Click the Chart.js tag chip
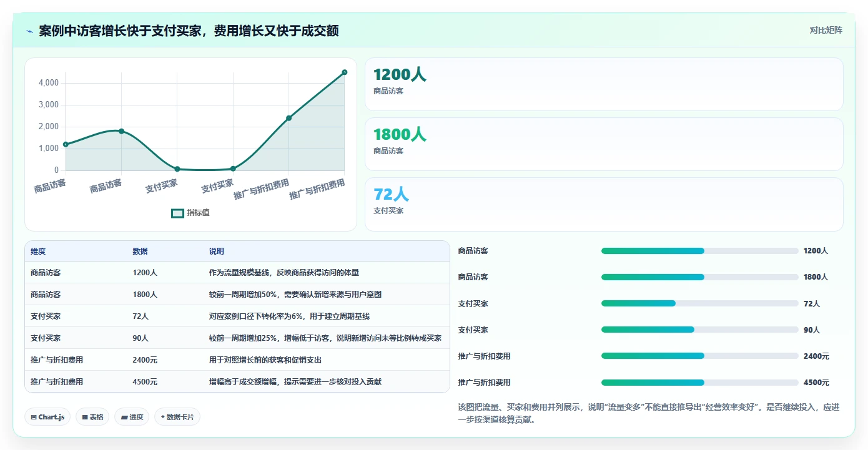Screen dimensions: 868x450 (x=47, y=417)
